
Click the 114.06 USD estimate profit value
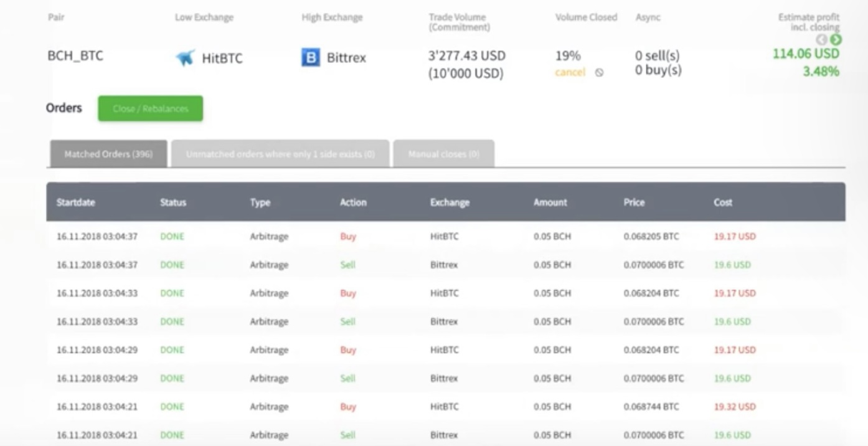[806, 54]
